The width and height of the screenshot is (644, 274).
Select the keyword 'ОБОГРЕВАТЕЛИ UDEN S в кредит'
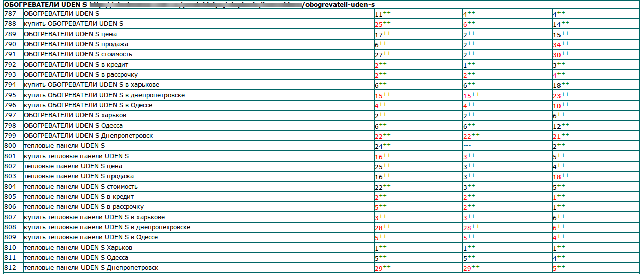(76, 65)
